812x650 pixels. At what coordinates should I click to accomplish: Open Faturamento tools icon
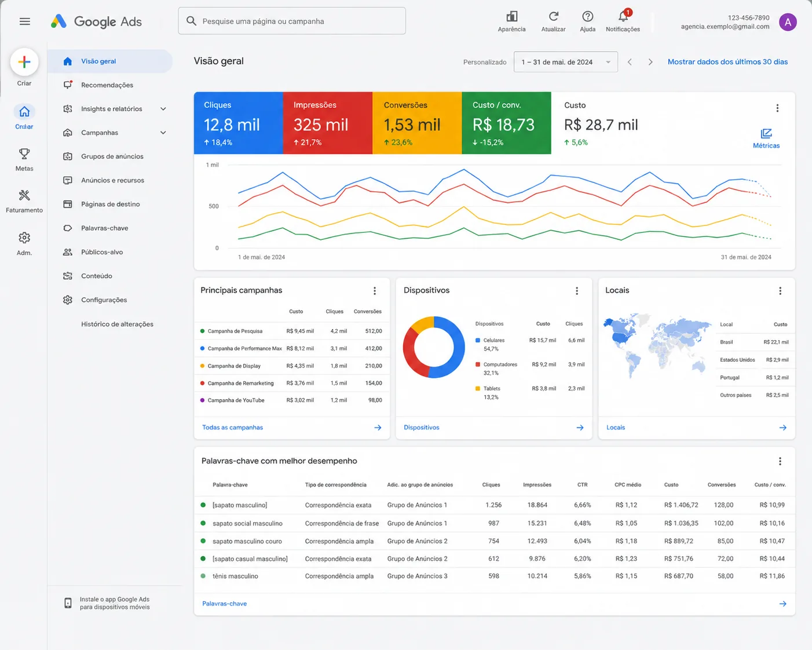[24, 196]
